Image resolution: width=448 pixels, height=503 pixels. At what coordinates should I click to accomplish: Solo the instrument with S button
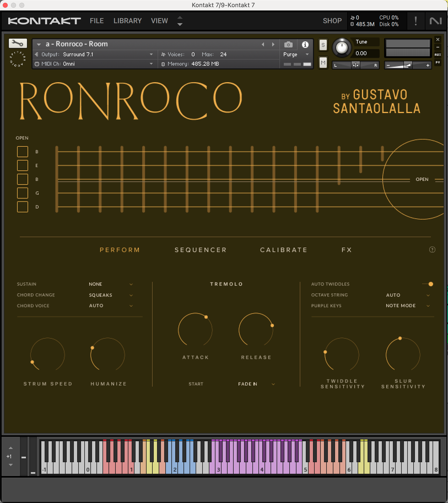click(x=323, y=45)
